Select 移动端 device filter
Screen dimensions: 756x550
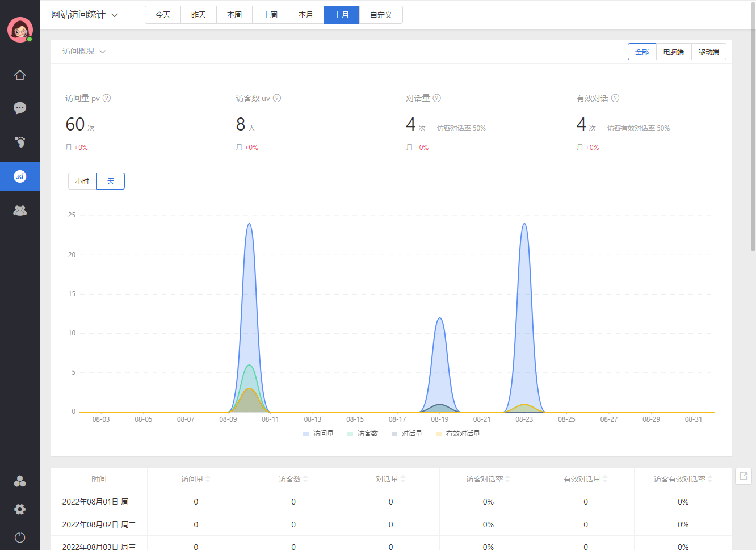click(x=708, y=52)
